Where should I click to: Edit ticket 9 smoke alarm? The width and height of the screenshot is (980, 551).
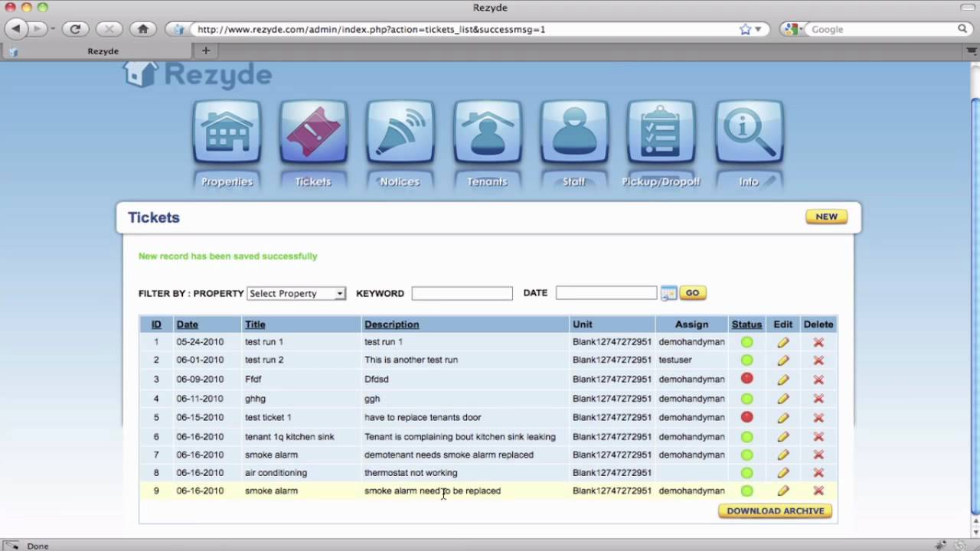(782, 491)
